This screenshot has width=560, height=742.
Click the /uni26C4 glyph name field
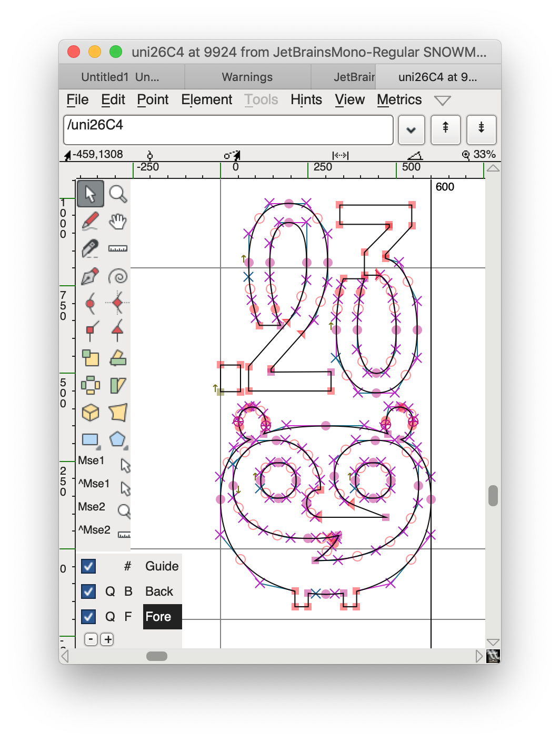coord(228,130)
